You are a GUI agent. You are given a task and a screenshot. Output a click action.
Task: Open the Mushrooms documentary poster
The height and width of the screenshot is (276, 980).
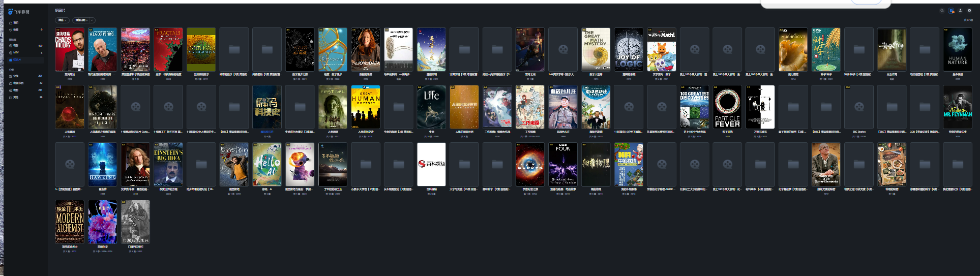pos(793,49)
